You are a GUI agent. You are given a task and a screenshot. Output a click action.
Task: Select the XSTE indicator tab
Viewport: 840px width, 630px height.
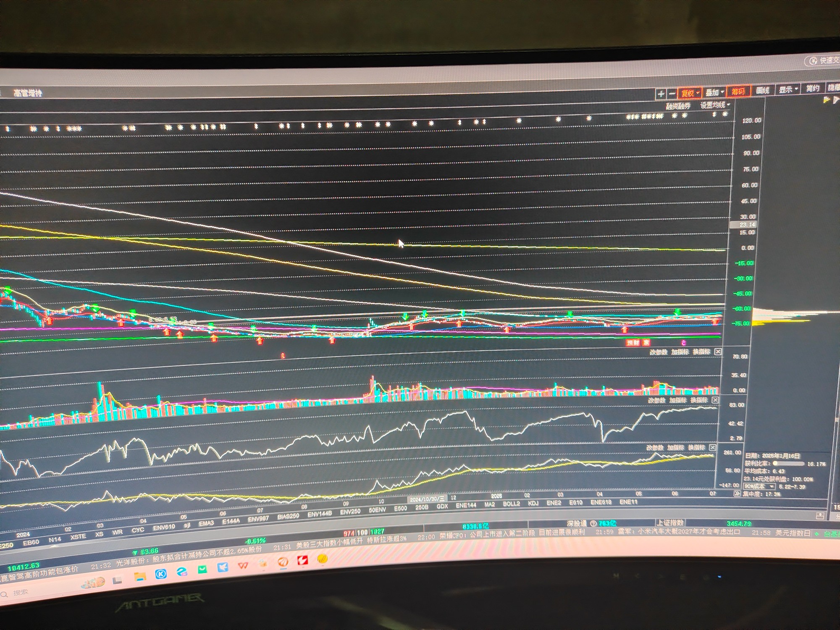coord(78,536)
